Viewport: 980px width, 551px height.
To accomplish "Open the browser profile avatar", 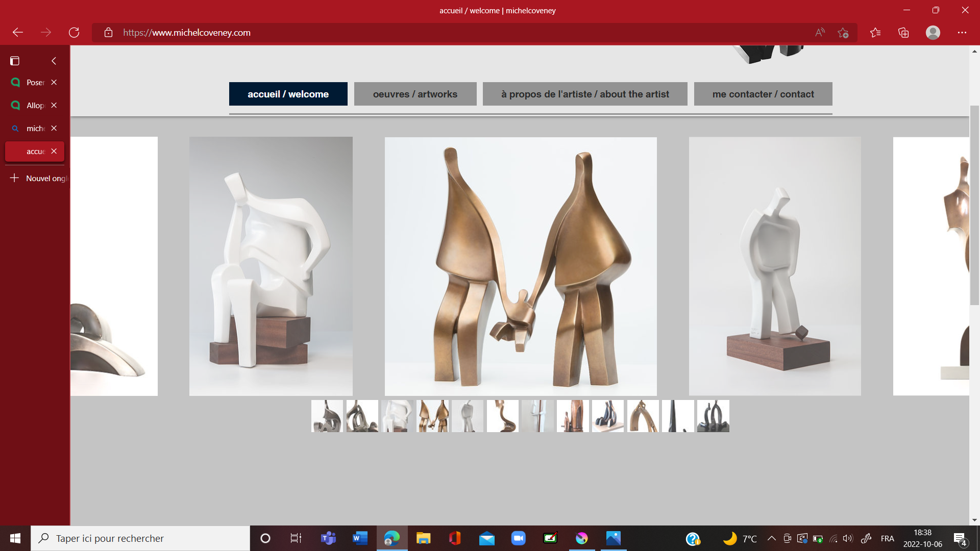I will [x=933, y=33].
